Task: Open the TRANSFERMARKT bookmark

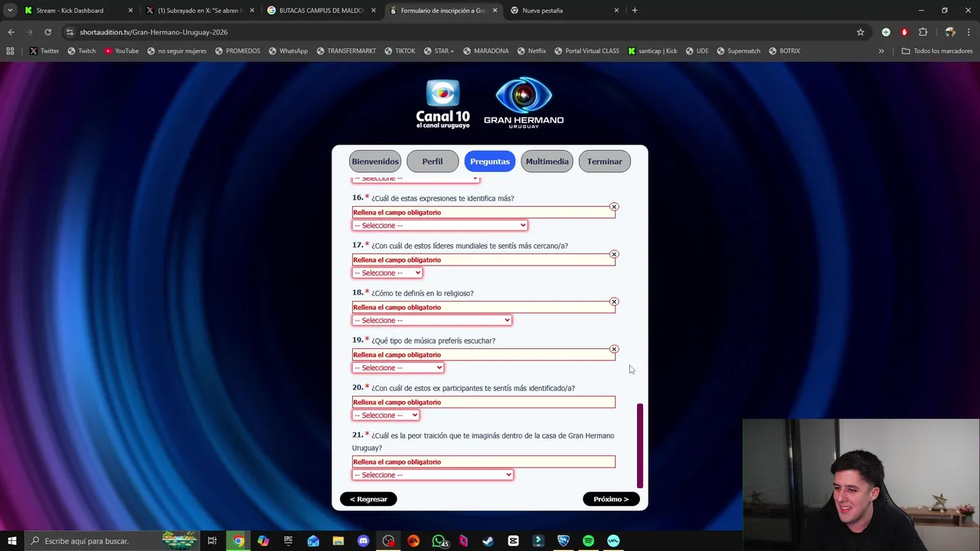Action: click(x=345, y=51)
